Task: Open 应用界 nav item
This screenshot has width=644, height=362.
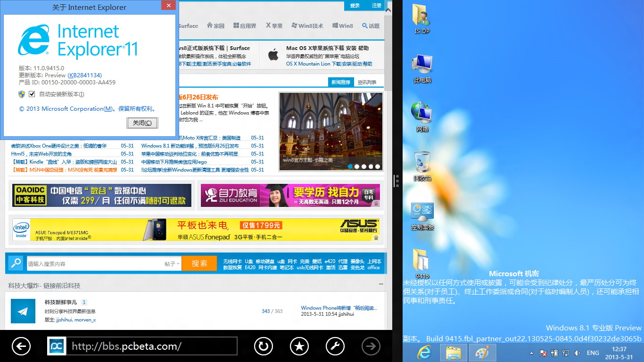Action: 245,25
